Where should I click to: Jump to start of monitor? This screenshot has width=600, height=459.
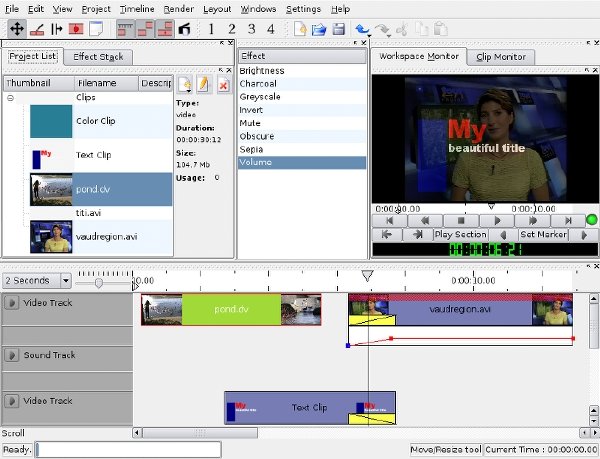(x=390, y=221)
